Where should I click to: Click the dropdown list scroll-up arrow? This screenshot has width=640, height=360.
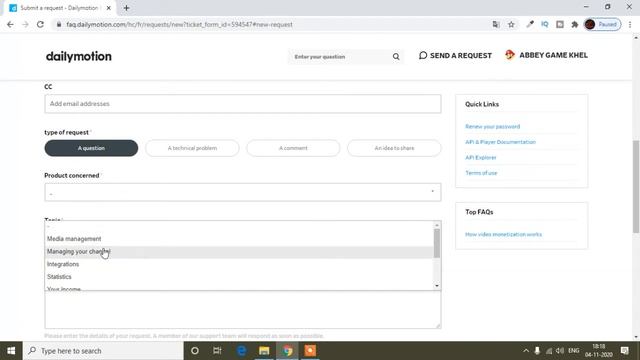tap(437, 225)
